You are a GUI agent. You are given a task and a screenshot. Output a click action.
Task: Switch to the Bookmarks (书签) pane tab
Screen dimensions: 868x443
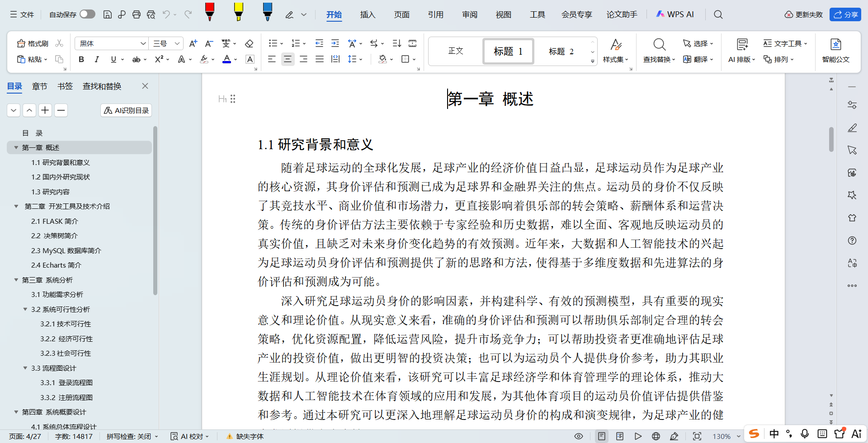(65, 86)
